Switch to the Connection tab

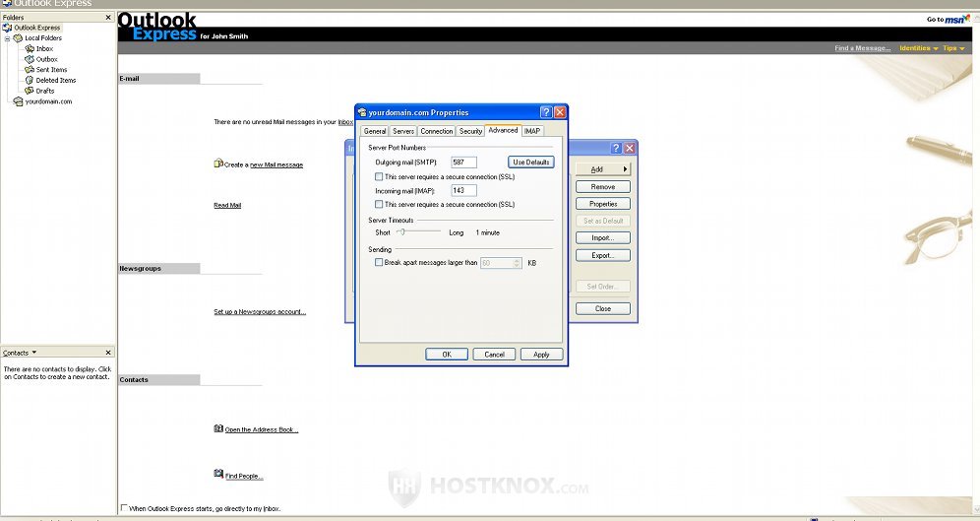[x=436, y=131]
